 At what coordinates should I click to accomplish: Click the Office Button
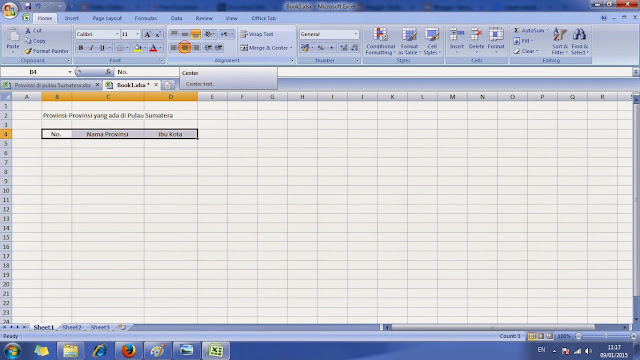10,10
